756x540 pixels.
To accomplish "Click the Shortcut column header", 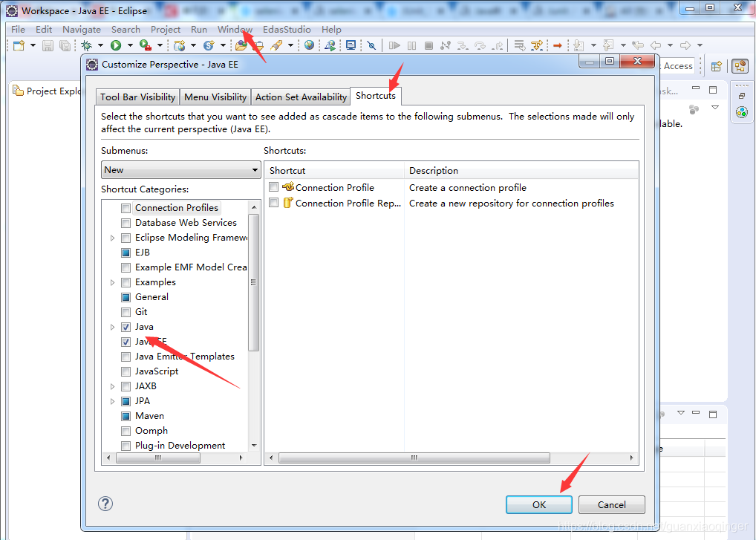I will [335, 170].
